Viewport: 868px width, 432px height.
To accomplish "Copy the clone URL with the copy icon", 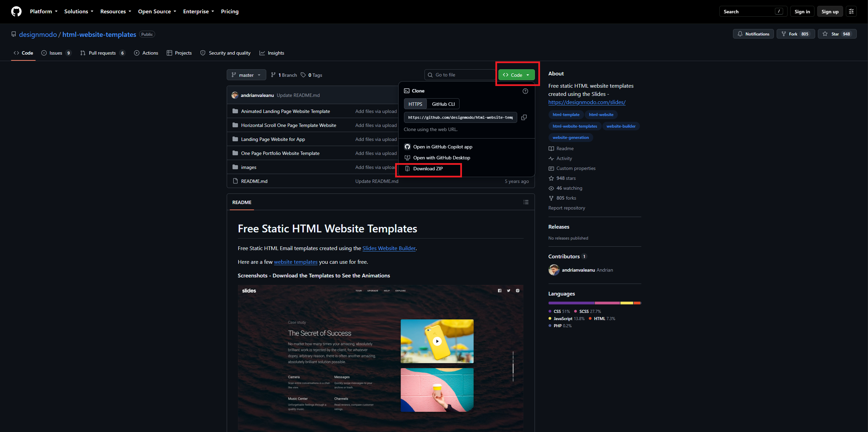I will pyautogui.click(x=524, y=117).
